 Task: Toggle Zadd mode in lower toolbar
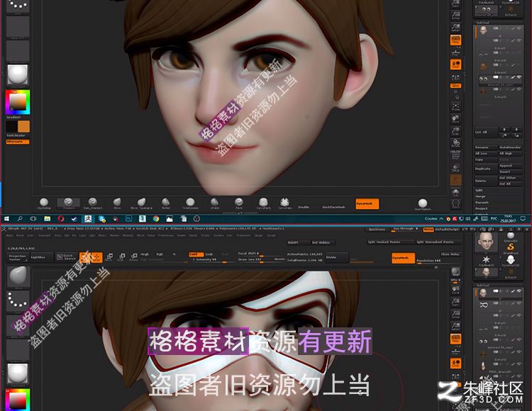(x=196, y=254)
